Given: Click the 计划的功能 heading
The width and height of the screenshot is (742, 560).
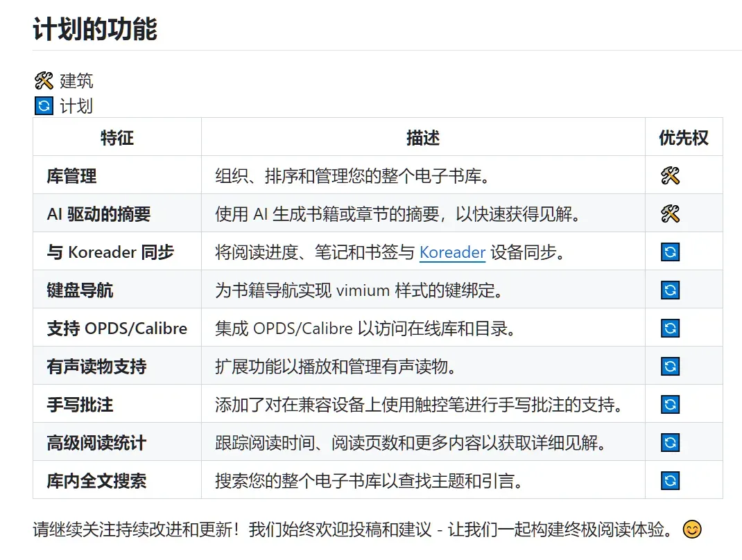Looking at the screenshot, I should pos(95,29).
